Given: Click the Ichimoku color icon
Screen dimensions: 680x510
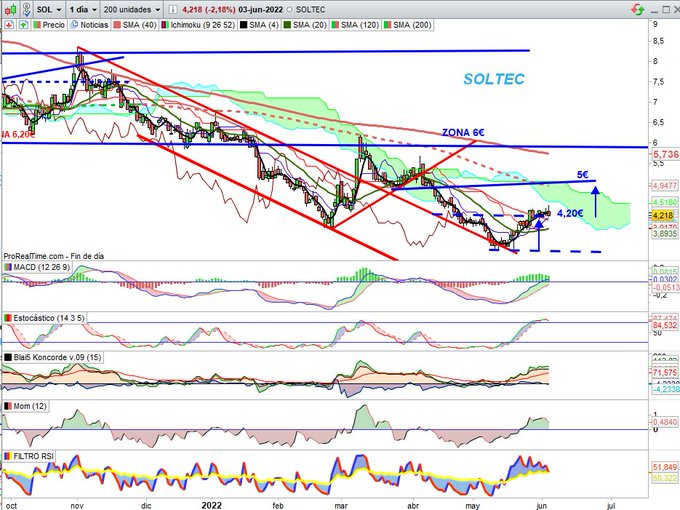Looking at the screenshot, I should pyautogui.click(x=165, y=25).
